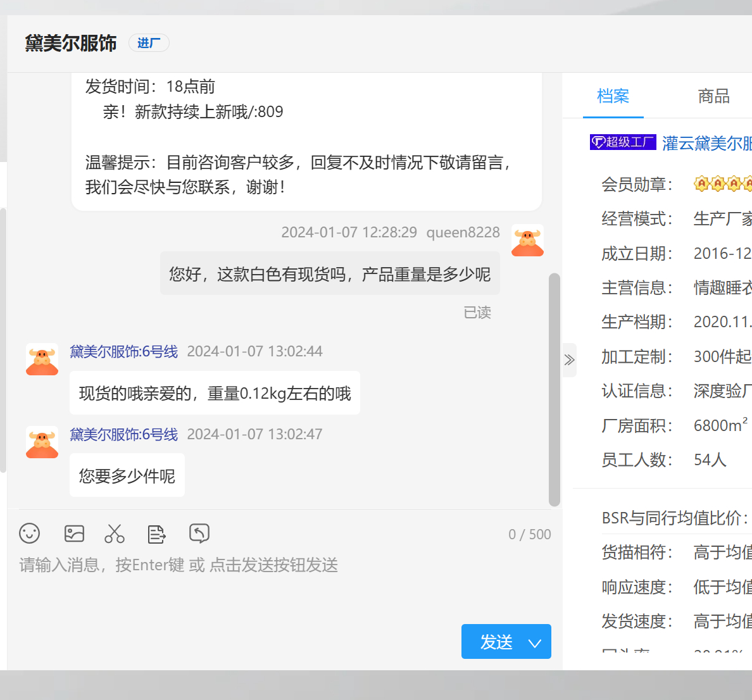The image size is (752, 700).
Task: Click the chat history scrollbar
Action: [555, 389]
